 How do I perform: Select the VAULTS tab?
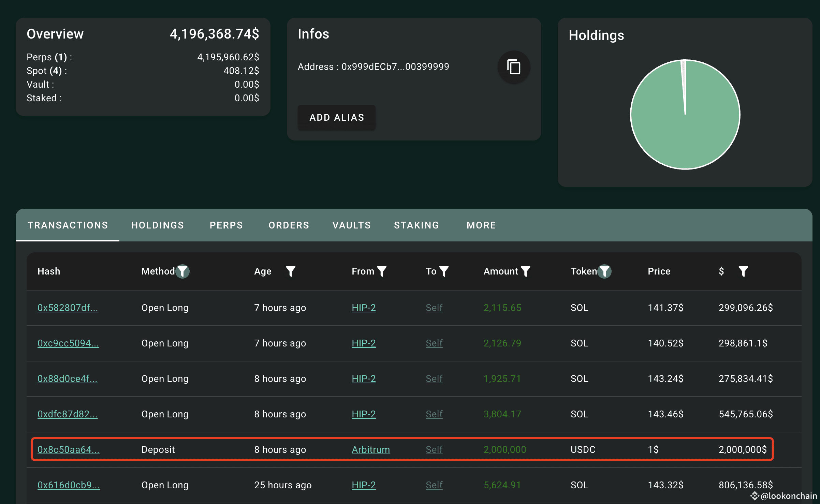tap(352, 225)
